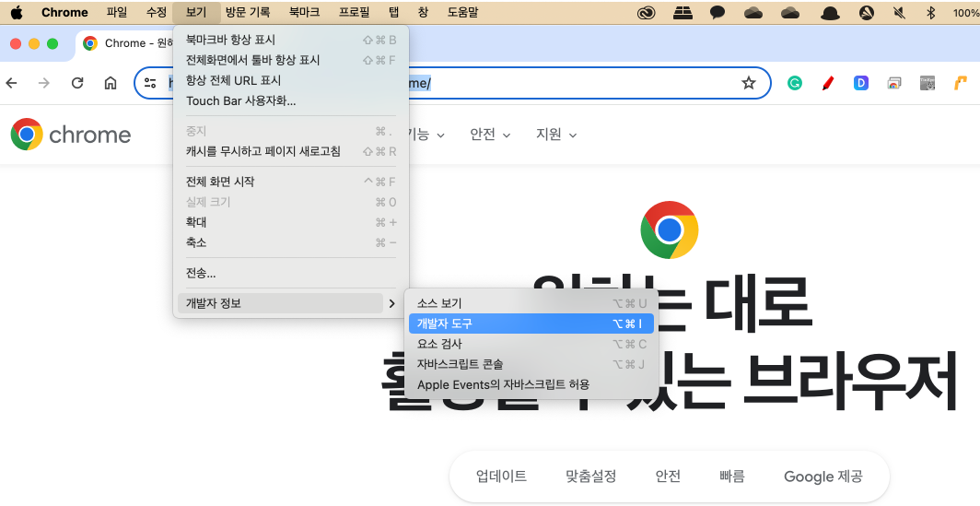Image resolution: width=980 pixels, height=506 pixels.
Task: Close the 보기 menu in menu bar
Action: 196,12
